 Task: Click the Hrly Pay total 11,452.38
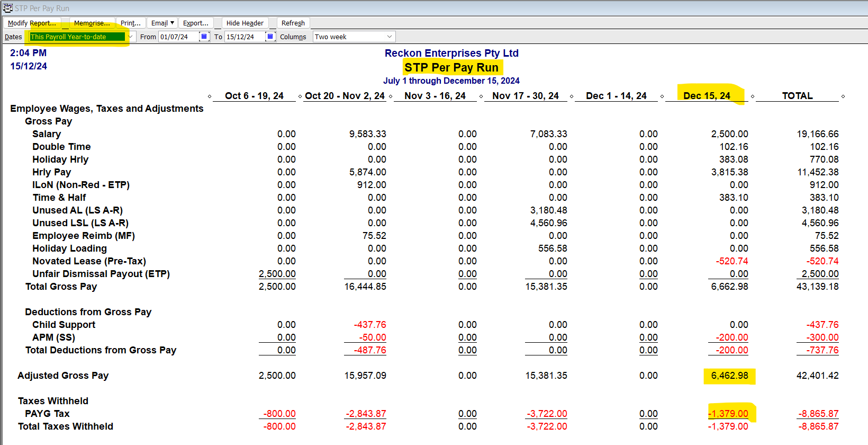pos(818,172)
